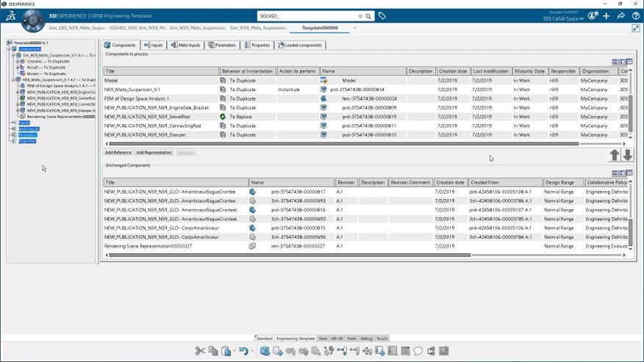
Task: Click the search magnifier icon
Action: pyautogui.click(x=368, y=16)
